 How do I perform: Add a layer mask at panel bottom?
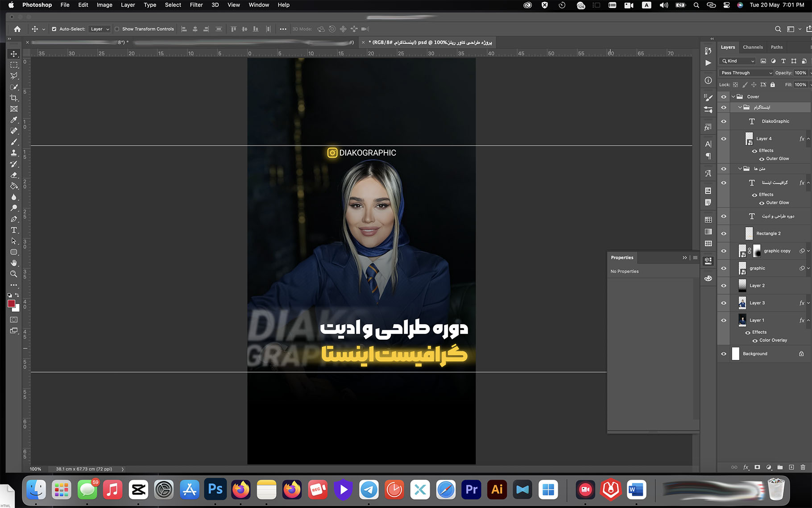coord(757,467)
